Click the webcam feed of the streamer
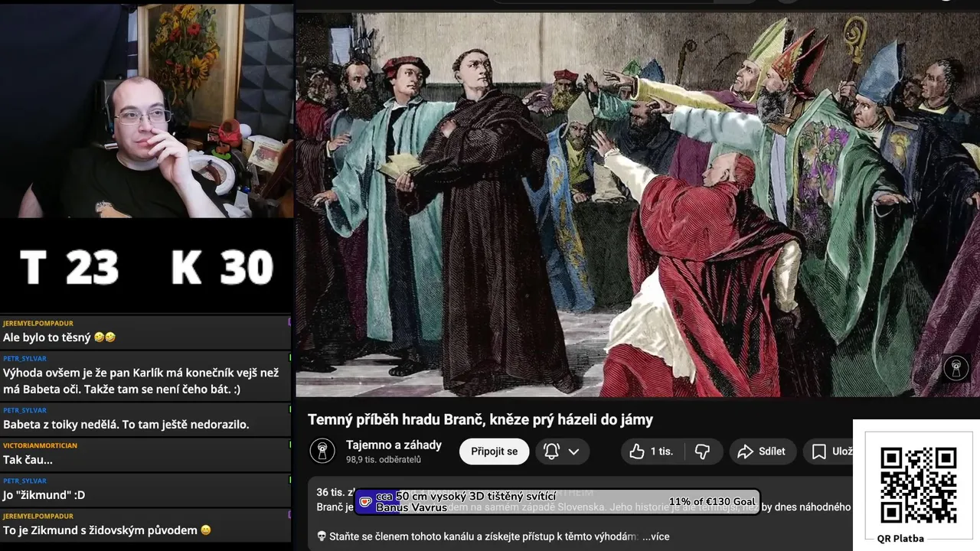Image resolution: width=980 pixels, height=551 pixels. pos(147,111)
